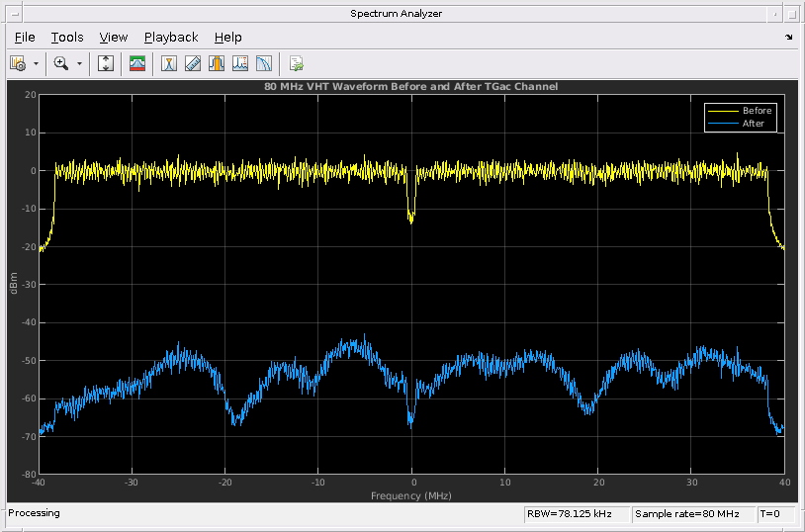Select the Zoom In magnifier tool
Screen dimensions: 805x532
pyautogui.click(x=61, y=63)
